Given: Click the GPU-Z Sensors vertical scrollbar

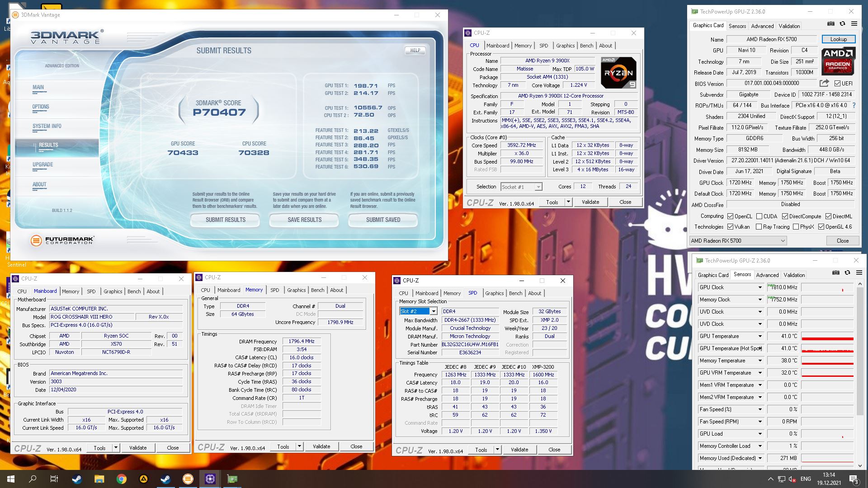Looking at the screenshot, I should (x=860, y=375).
